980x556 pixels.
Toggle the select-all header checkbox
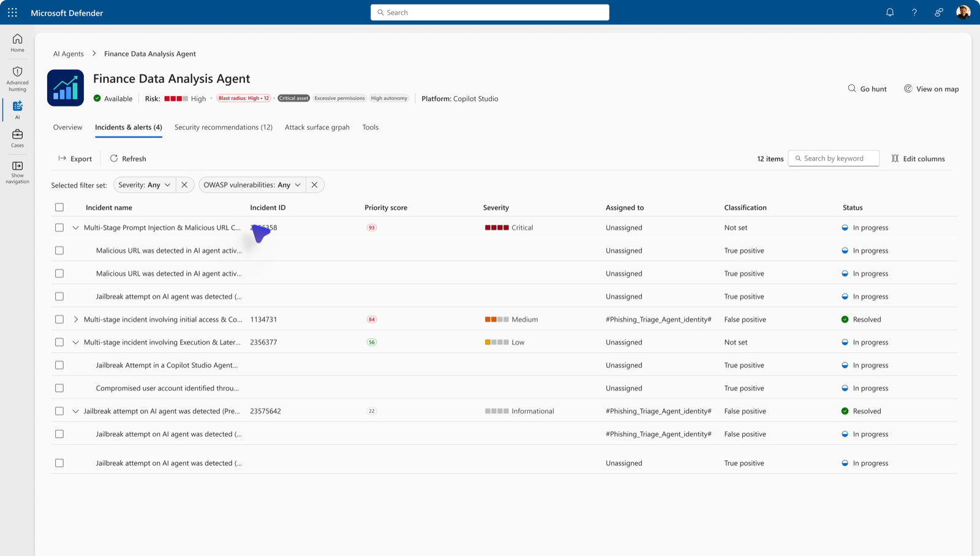(59, 207)
